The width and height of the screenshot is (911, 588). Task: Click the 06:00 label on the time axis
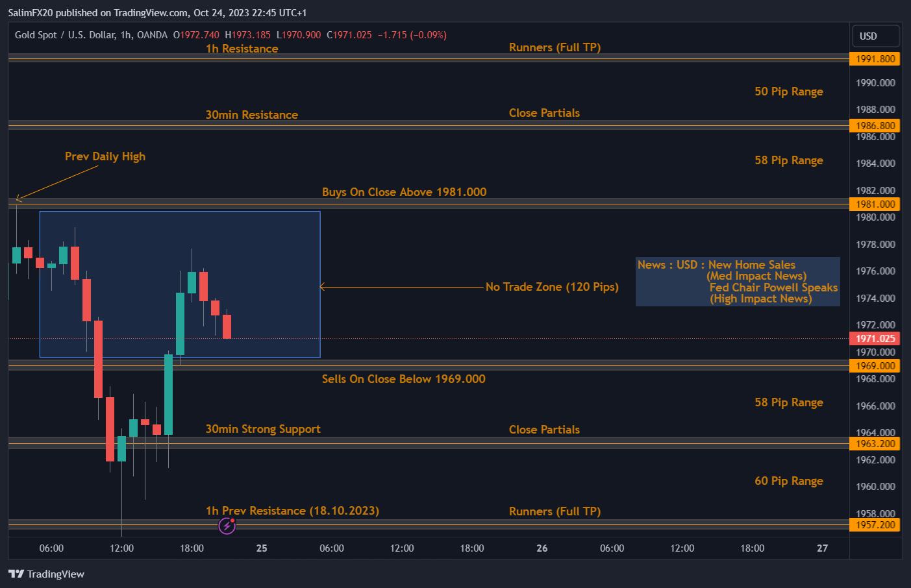pyautogui.click(x=51, y=548)
